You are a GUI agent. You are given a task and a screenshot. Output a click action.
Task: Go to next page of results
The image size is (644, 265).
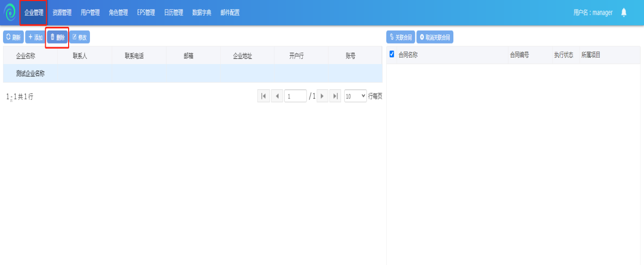322,96
